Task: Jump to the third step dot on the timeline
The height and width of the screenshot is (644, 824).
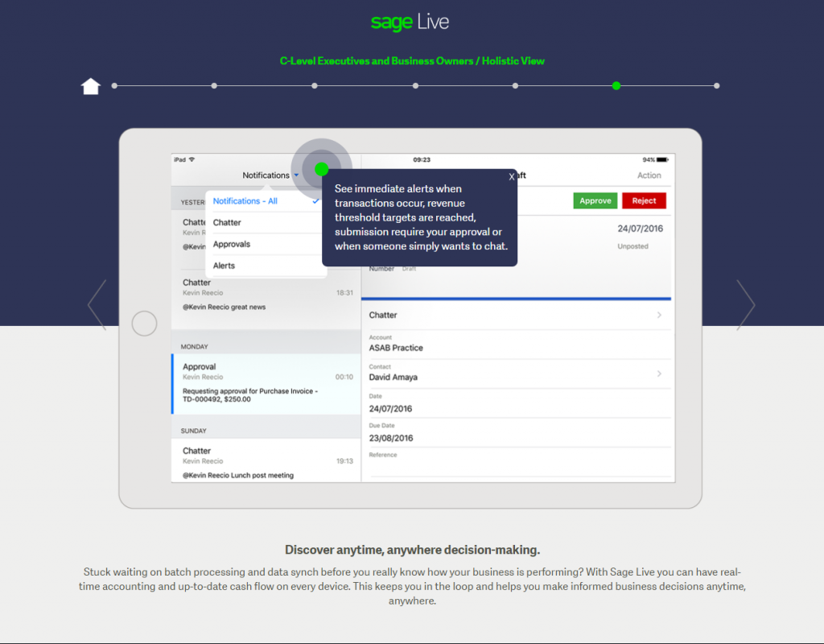Action: [x=315, y=85]
